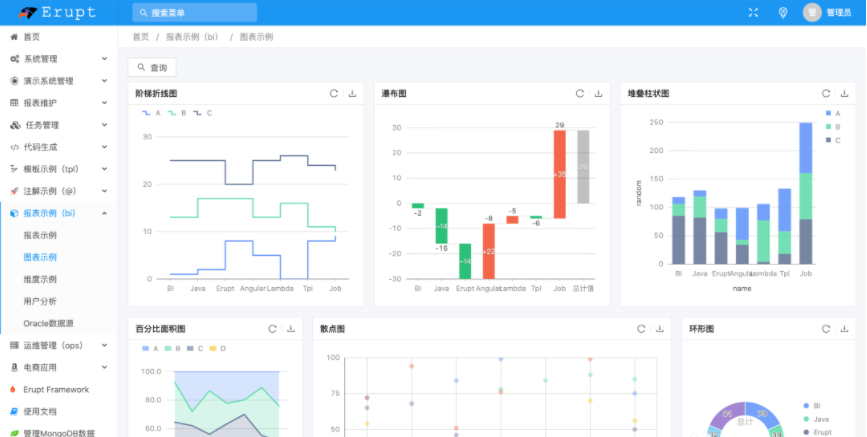
Task: Expand the 电商应用 menu chevron
Action: (x=105, y=367)
